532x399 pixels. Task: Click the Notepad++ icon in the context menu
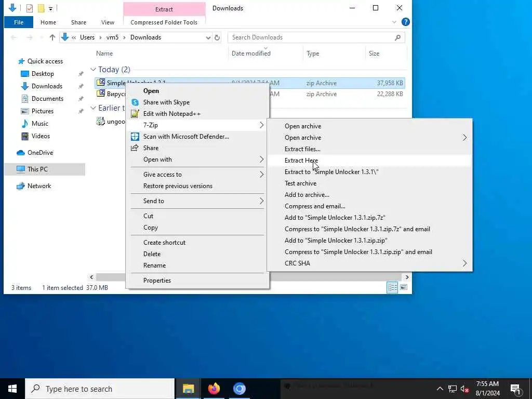pyautogui.click(x=135, y=114)
